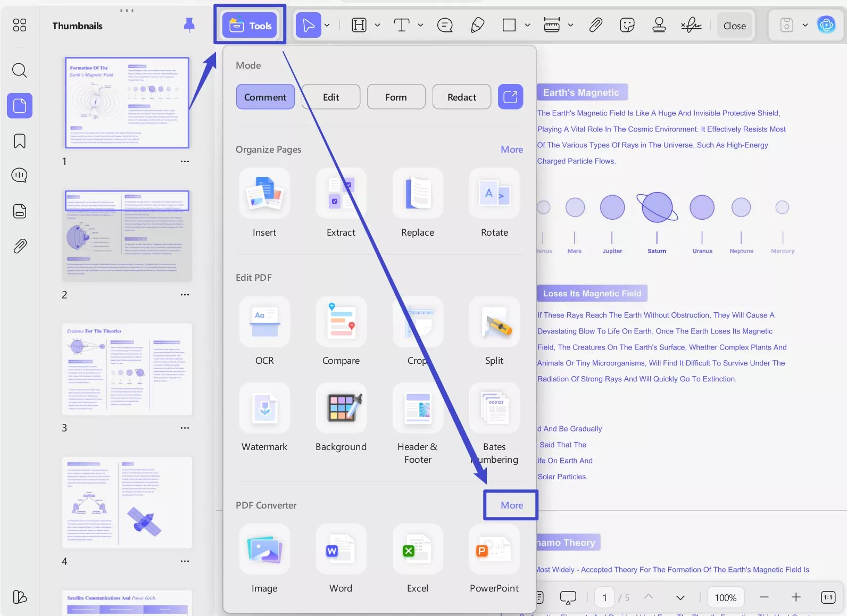Screen dimensions: 847x616
Task: Open the signature tool
Action: [x=691, y=25]
